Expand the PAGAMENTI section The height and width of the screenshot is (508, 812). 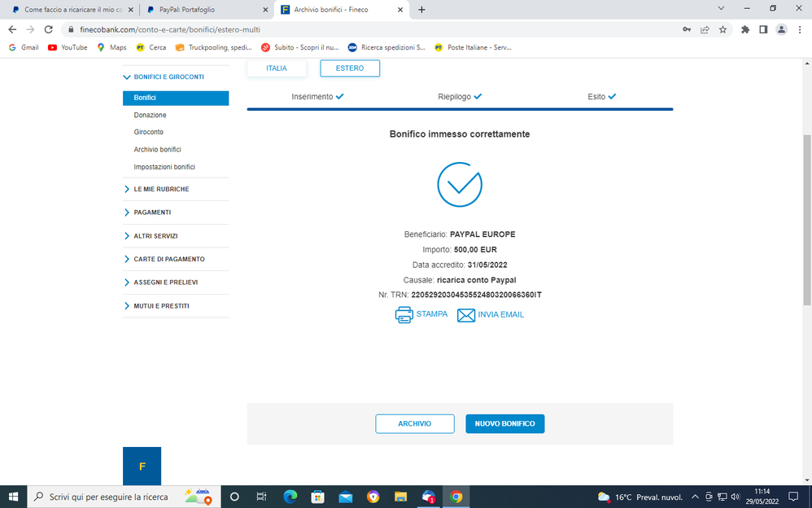pos(147,212)
